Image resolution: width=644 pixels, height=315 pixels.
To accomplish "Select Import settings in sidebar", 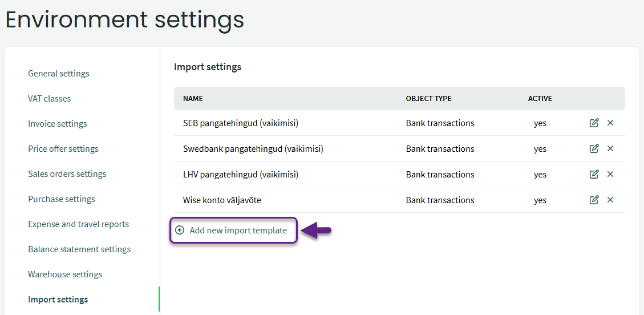I will click(x=58, y=300).
